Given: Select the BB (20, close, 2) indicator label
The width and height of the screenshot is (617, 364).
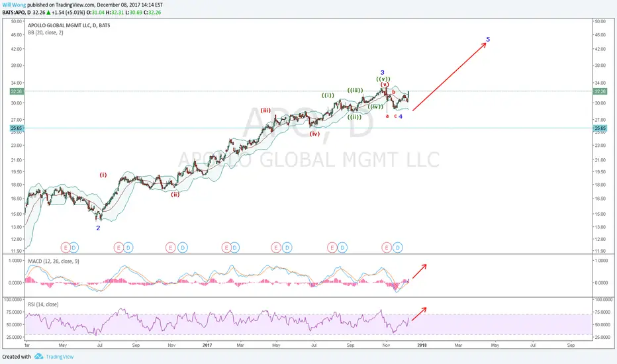Looking at the screenshot, I should pyautogui.click(x=45, y=32).
